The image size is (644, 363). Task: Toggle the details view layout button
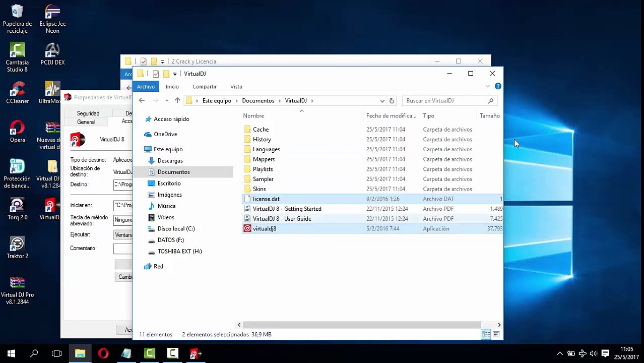click(x=486, y=334)
